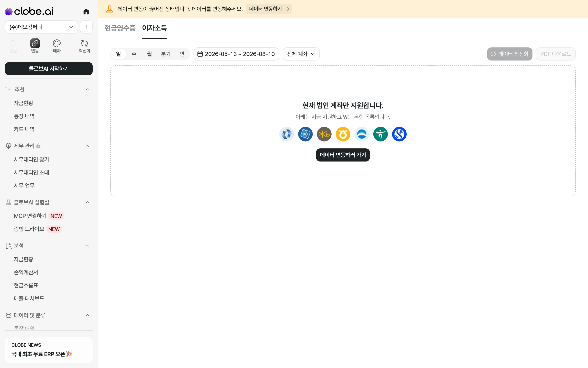Screen dimensions: 588x368
Task: Click the warning flask icon in banner
Action: point(109,9)
